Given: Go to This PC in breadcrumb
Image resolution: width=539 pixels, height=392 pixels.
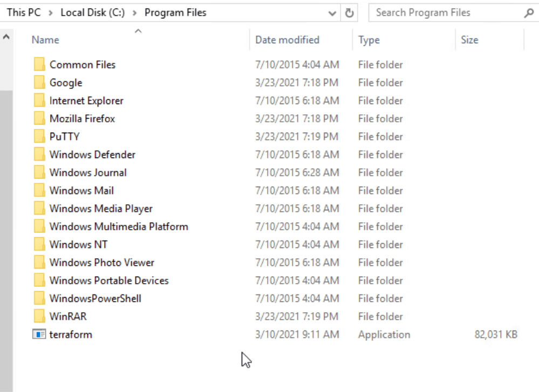Looking at the screenshot, I should [23, 13].
